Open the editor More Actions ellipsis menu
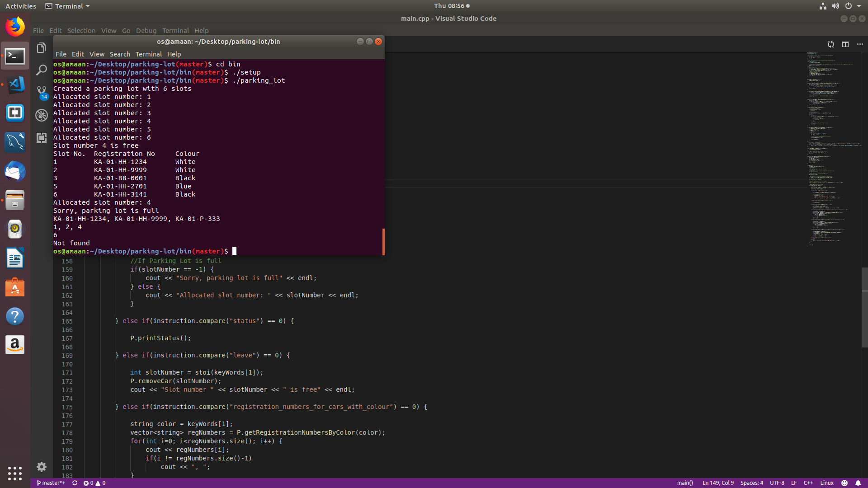Screen dimensions: 868x488 (860, 44)
